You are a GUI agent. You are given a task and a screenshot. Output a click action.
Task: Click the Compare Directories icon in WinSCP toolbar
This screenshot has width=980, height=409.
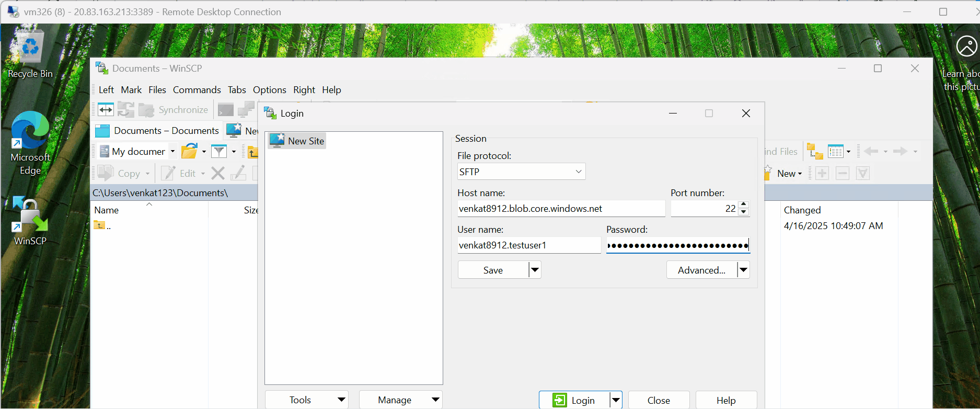click(106, 110)
